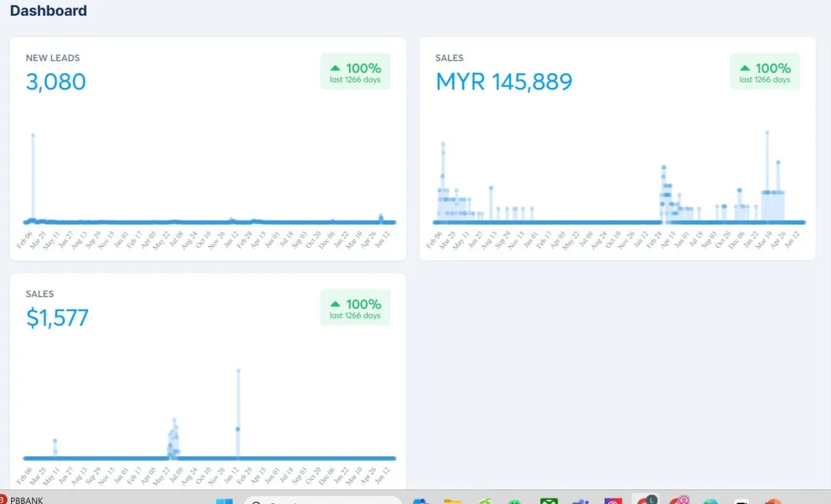This screenshot has height=504, width=831.
Task: Click the NEW LEADS card title
Action: pyautogui.click(x=53, y=58)
